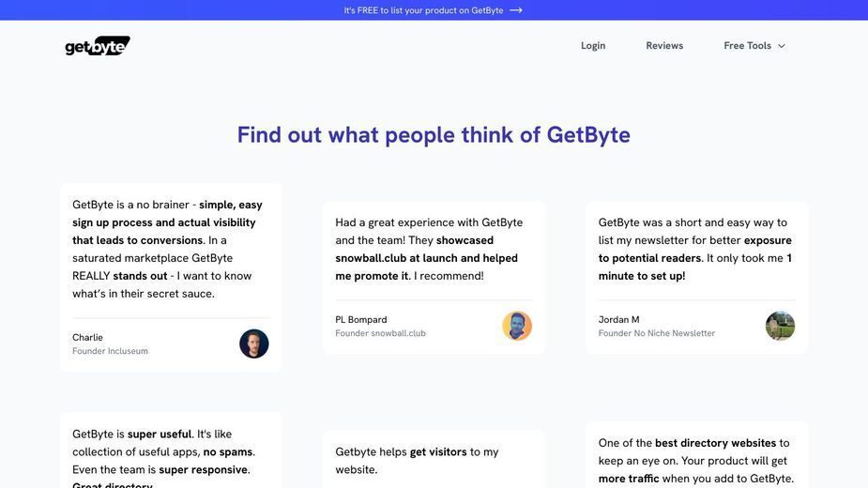
Task: Click PL Bompard's avatar image
Action: pos(517,326)
